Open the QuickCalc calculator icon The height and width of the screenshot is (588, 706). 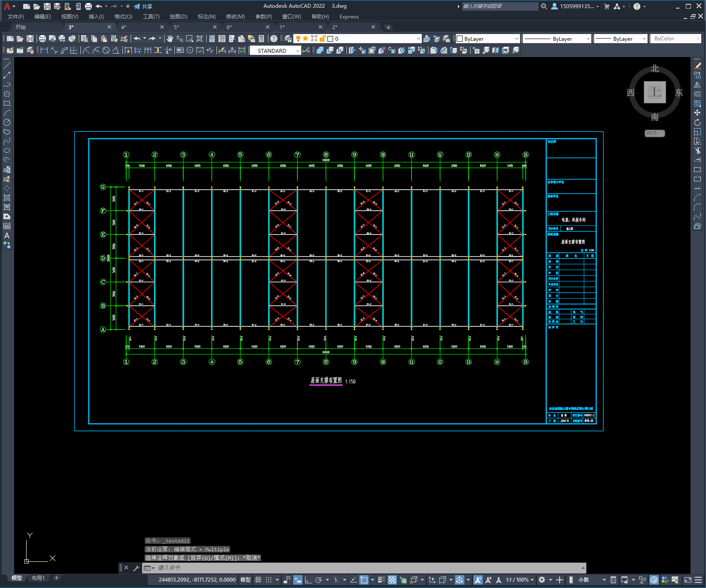click(261, 39)
